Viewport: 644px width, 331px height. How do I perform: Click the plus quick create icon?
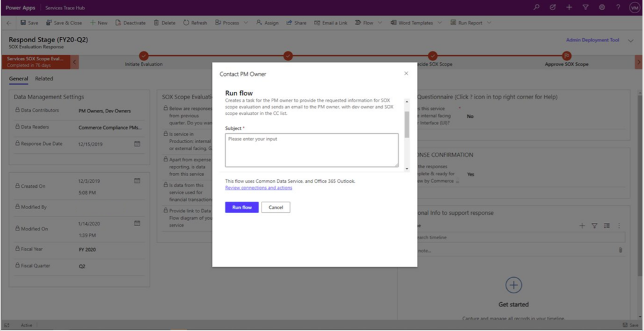pyautogui.click(x=569, y=8)
